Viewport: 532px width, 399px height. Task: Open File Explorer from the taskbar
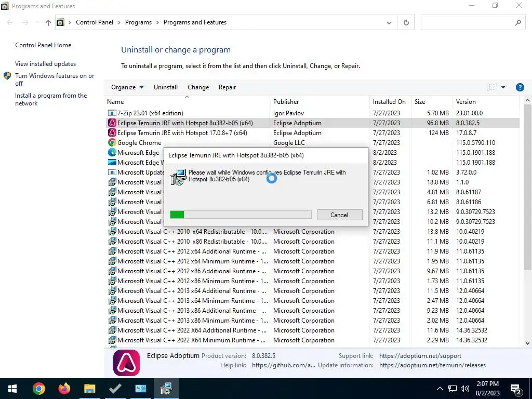[x=89, y=389]
